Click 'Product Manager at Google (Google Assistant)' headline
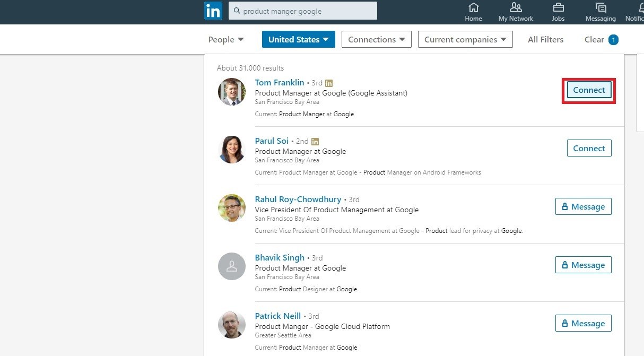This screenshot has height=356, width=644. click(331, 93)
